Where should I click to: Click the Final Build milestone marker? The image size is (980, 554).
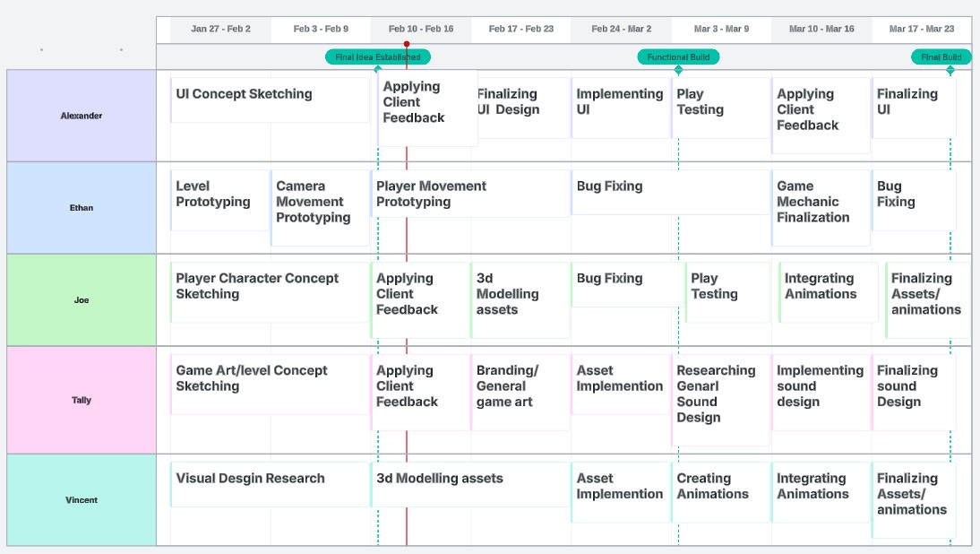point(941,57)
